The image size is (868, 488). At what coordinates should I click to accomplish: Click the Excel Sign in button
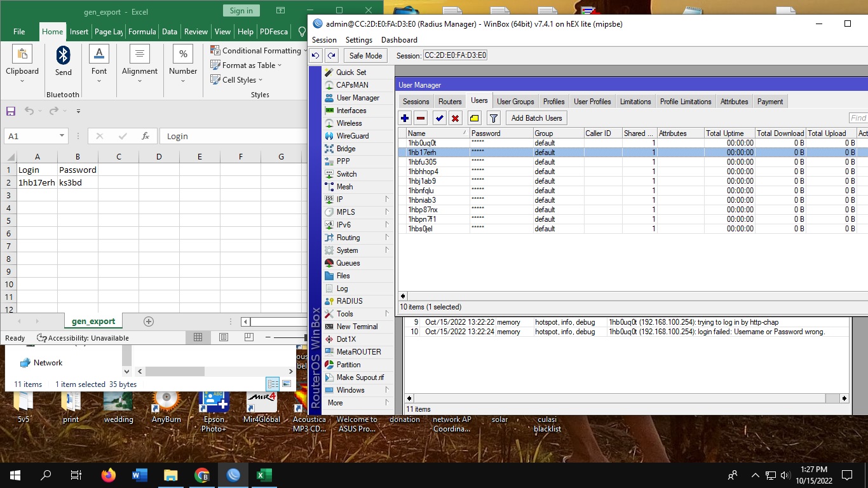(241, 11)
